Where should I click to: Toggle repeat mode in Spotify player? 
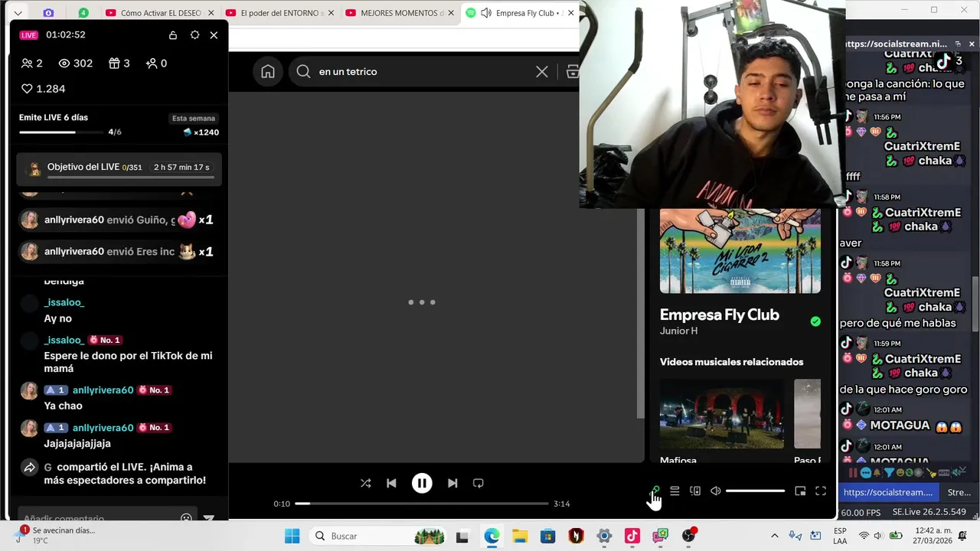[x=479, y=483]
